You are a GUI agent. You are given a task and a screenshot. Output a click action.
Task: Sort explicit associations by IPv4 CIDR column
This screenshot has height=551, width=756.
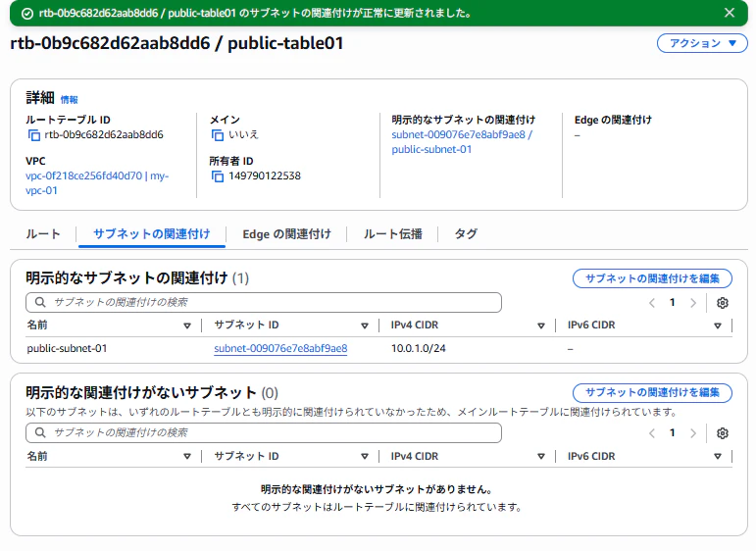pos(541,326)
